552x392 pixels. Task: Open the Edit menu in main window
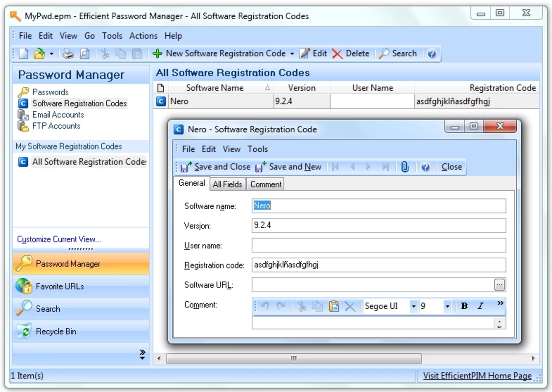(46, 36)
